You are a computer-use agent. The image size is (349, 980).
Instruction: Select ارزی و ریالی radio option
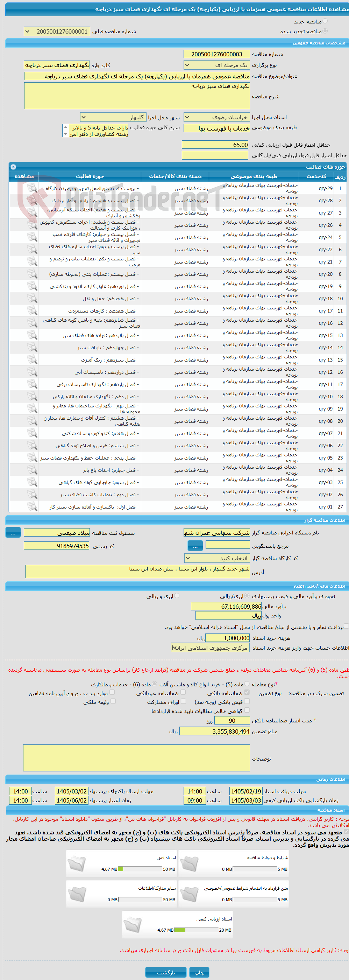(177, 596)
